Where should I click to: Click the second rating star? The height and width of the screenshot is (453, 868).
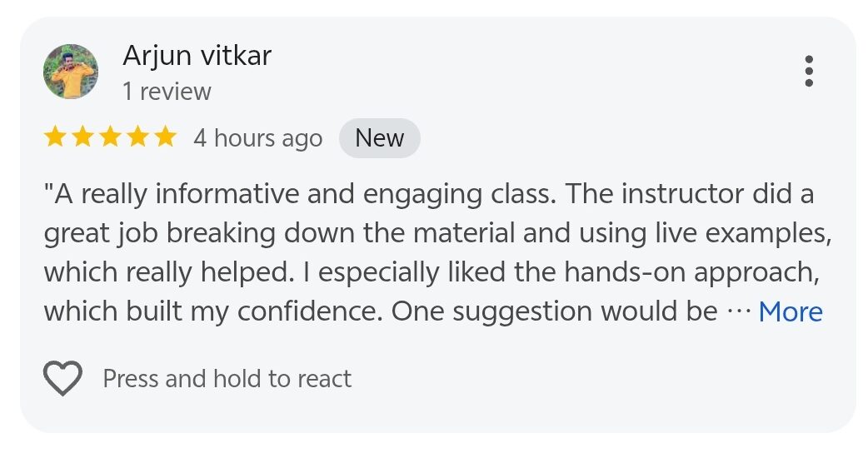coord(82,137)
